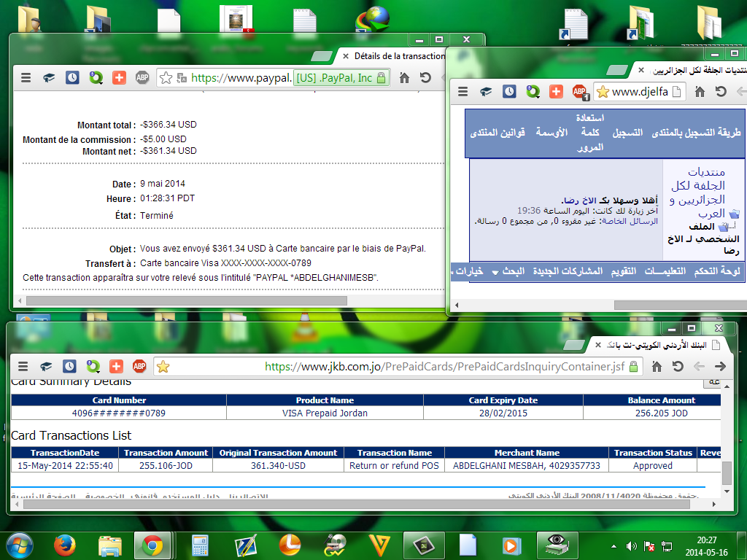
Task: Go to home page in PayPal window
Action: tap(404, 77)
